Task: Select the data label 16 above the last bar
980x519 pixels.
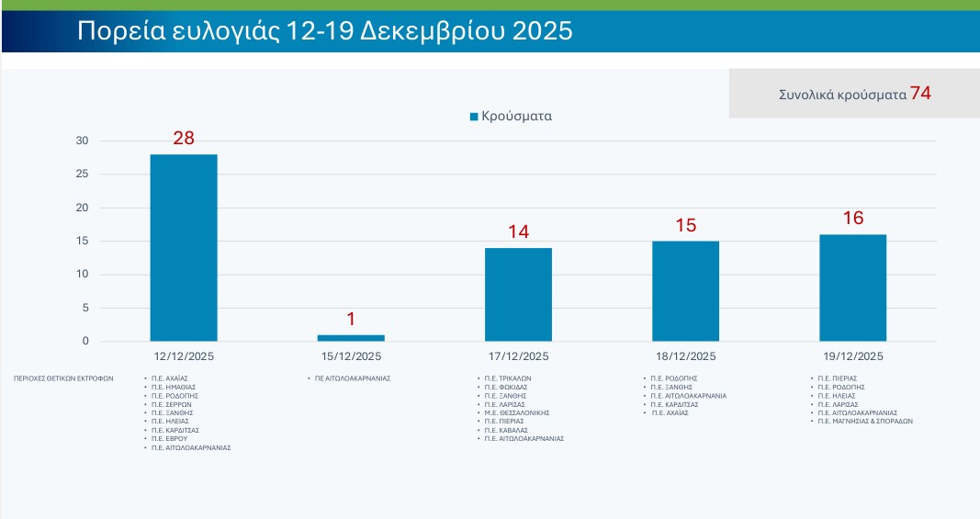Action: click(x=852, y=219)
